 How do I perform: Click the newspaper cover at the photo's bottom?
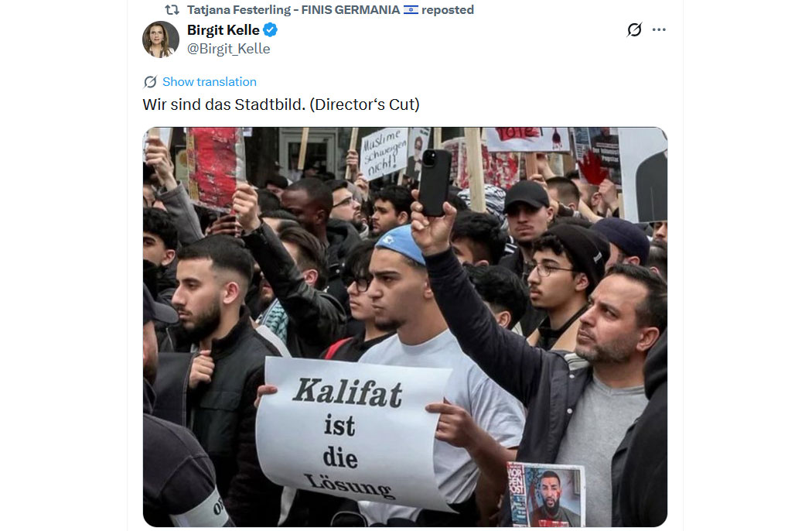[x=546, y=494]
